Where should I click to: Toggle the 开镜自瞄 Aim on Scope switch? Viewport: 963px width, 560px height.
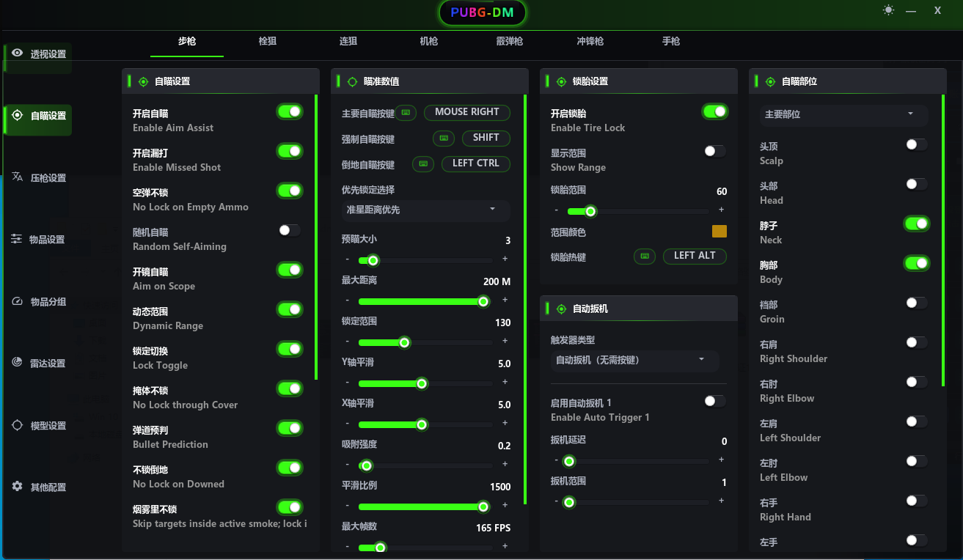click(x=290, y=270)
